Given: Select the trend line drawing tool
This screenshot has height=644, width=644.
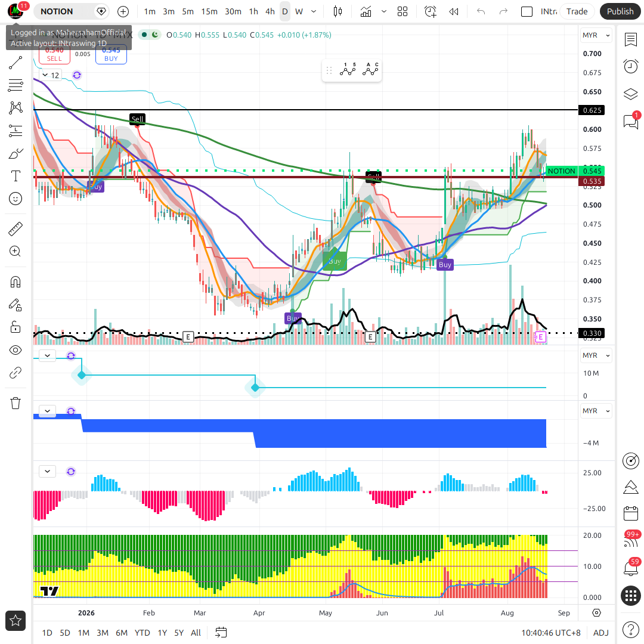Looking at the screenshot, I should pyautogui.click(x=15, y=63).
